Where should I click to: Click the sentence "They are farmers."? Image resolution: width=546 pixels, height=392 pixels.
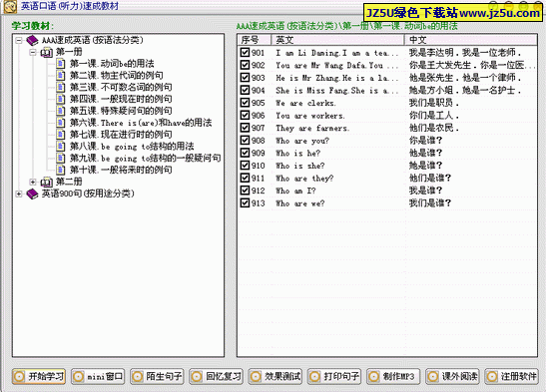[x=312, y=128]
